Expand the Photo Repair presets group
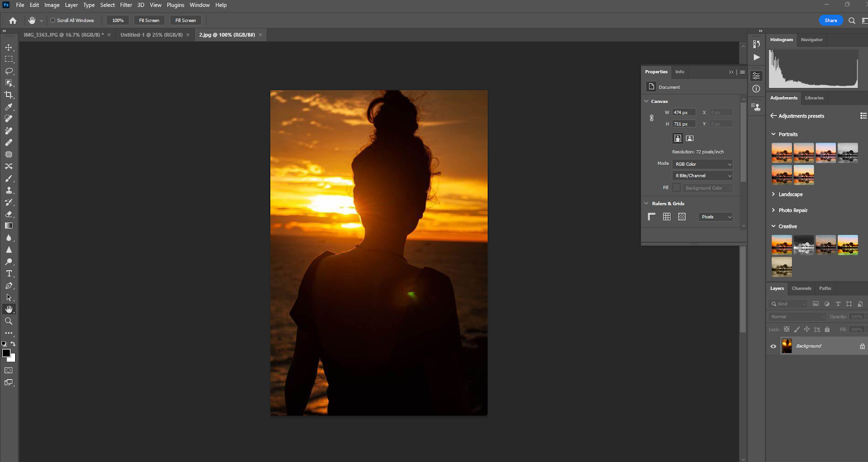The image size is (868, 462). coord(774,210)
